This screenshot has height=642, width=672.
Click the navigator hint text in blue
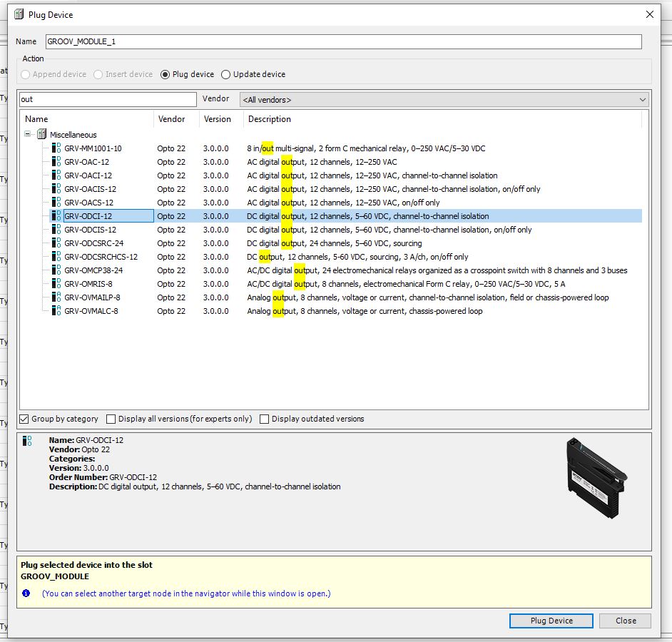click(186, 593)
